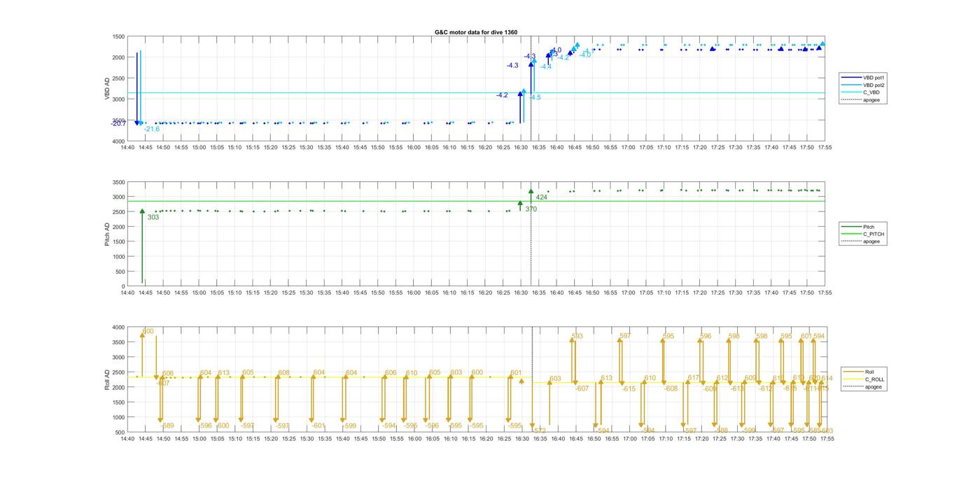Screen dimensions: 980x485
Task: Click the "-4.5" label near apogee
Action: point(535,98)
